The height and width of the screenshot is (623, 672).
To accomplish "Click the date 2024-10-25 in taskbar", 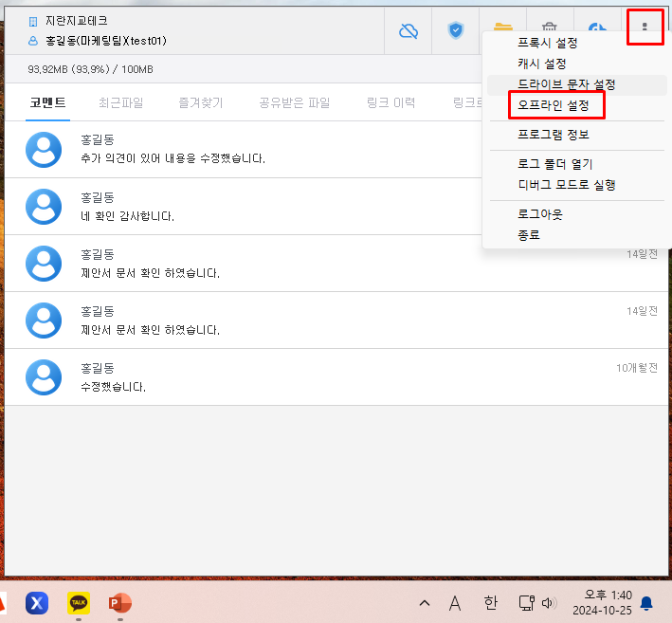I will pos(602,610).
